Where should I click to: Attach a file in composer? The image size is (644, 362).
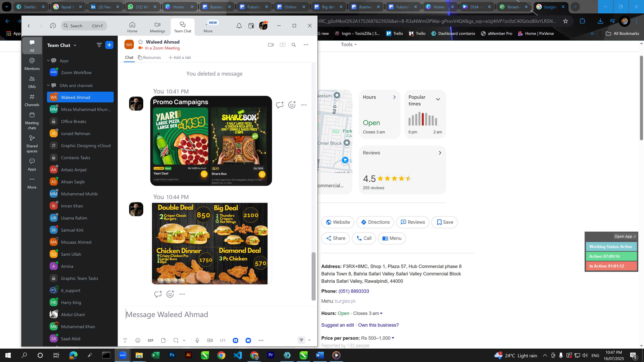tap(163, 340)
